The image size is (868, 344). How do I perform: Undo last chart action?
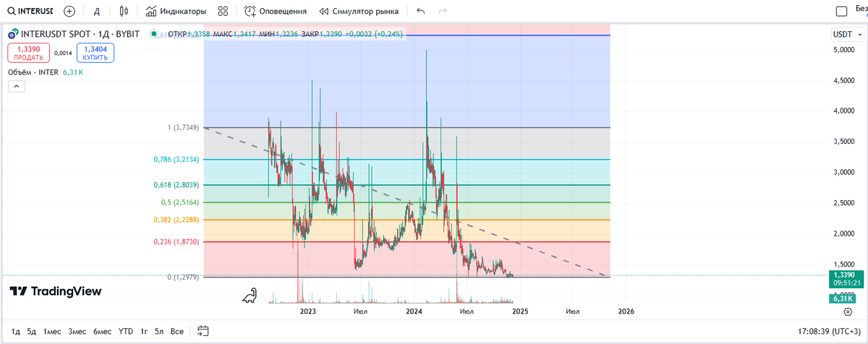[x=421, y=12]
